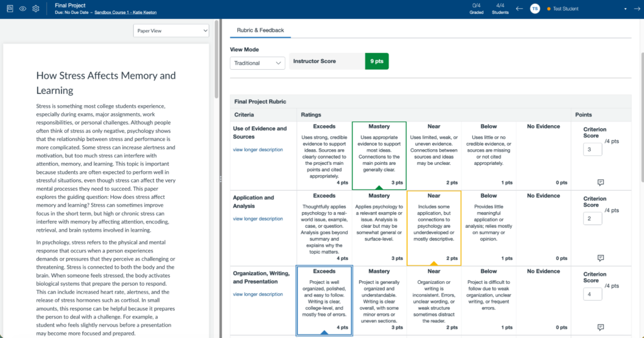Image resolution: width=644 pixels, height=338 pixels.
Task: Click the 9 pts instructor score badge
Action: coord(377,61)
